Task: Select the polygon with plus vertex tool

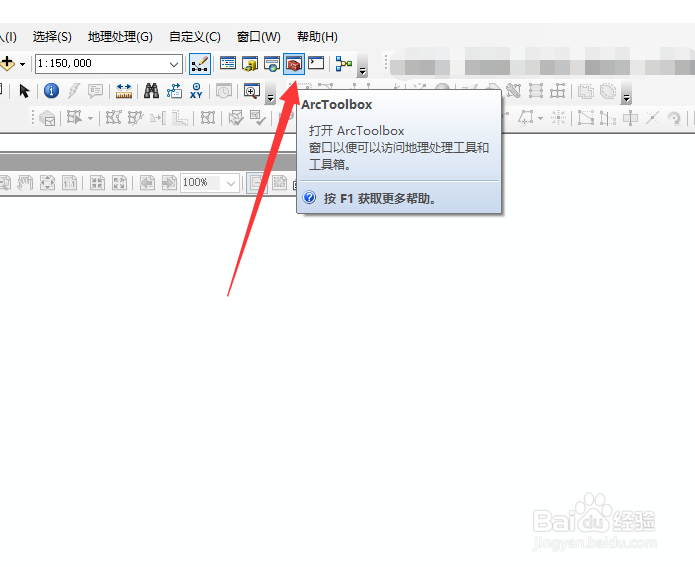Action: pos(525,117)
